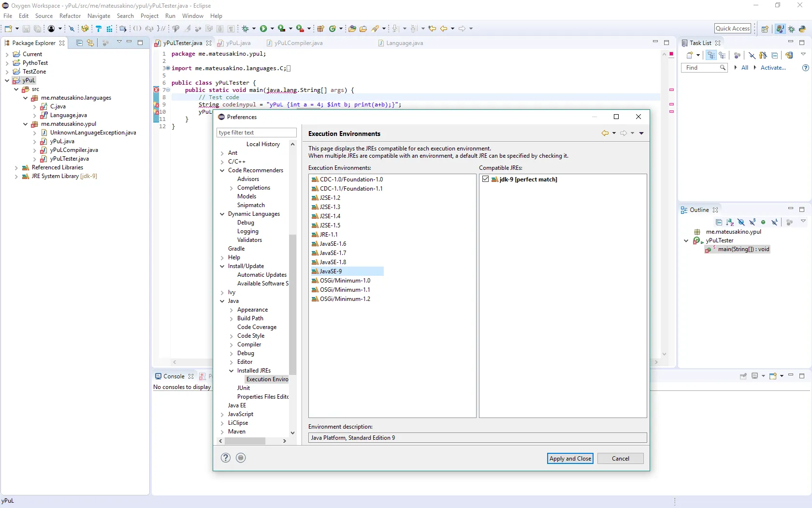This screenshot has height=508, width=812.
Task: Select JavaSE-1.8 execution environment
Action: [x=333, y=262]
